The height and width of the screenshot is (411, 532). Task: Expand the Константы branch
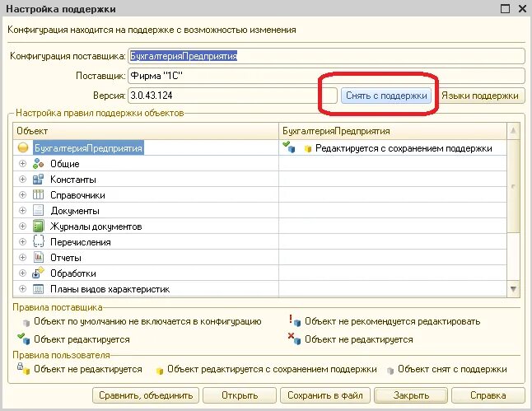click(x=22, y=180)
